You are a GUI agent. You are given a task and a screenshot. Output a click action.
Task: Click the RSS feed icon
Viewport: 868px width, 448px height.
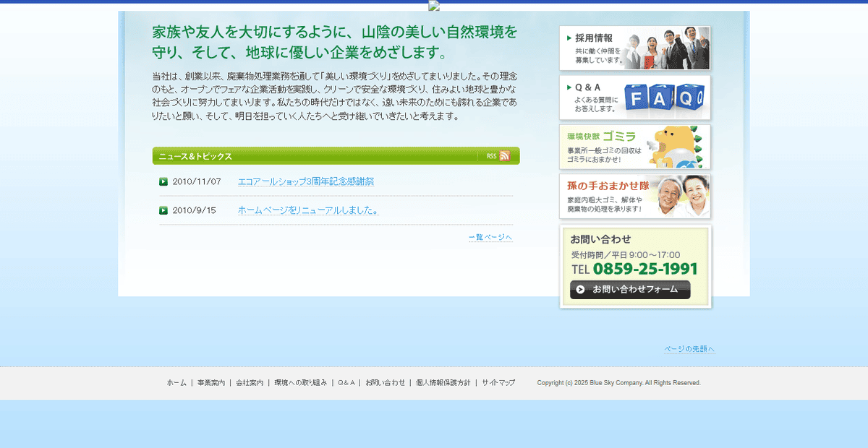[504, 155]
